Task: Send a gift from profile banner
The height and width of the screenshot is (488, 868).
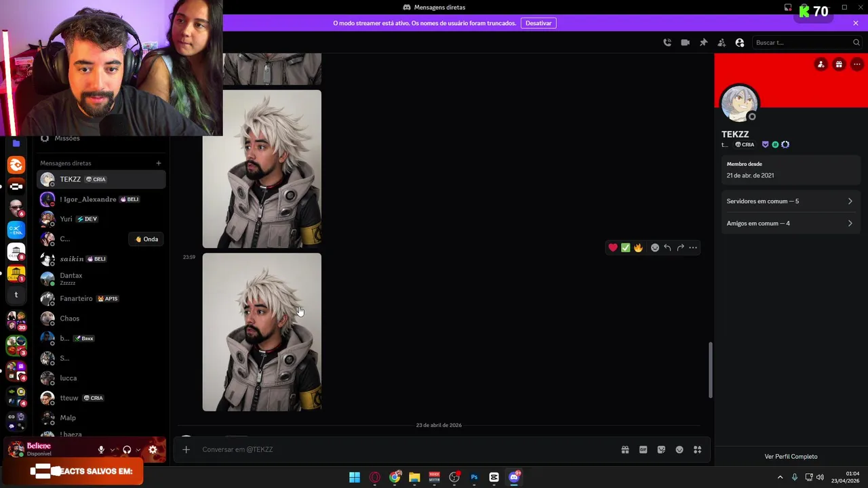Action: tap(839, 64)
